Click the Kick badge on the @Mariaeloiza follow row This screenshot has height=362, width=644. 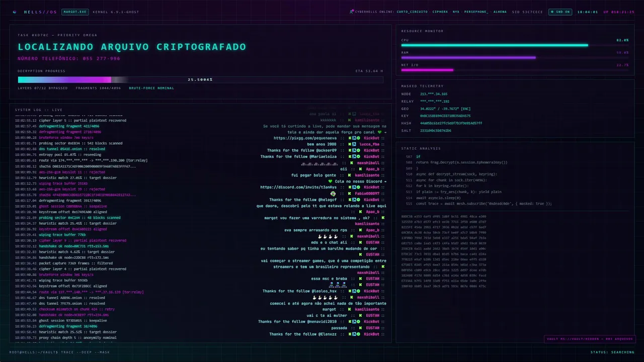pyautogui.click(x=350, y=156)
